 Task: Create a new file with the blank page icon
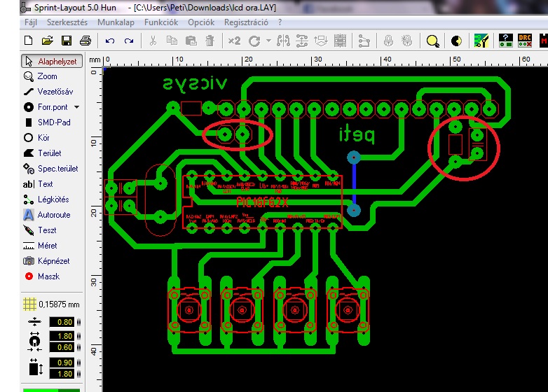[x=29, y=41]
